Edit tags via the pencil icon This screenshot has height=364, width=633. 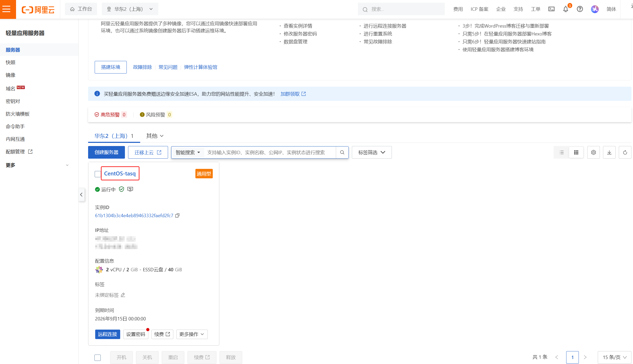123,295
